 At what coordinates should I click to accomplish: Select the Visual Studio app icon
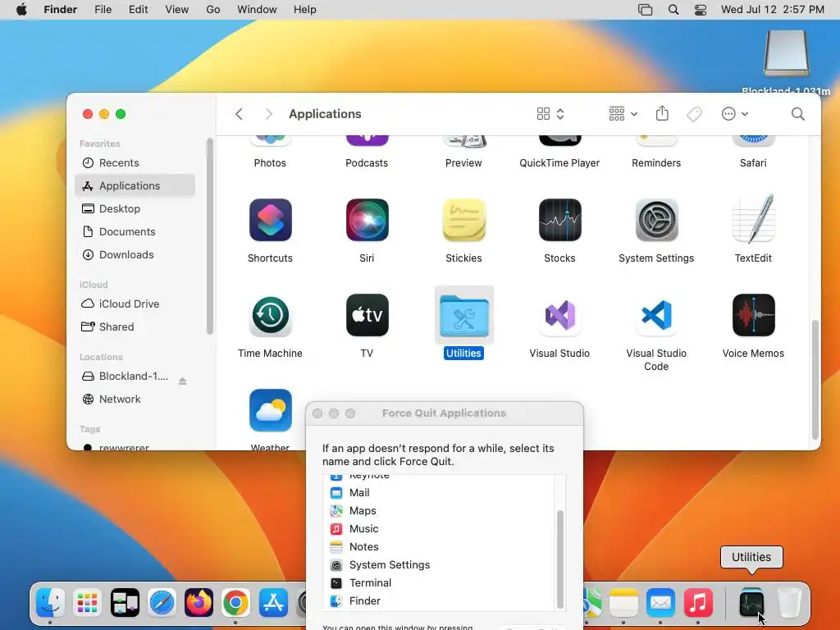click(559, 316)
